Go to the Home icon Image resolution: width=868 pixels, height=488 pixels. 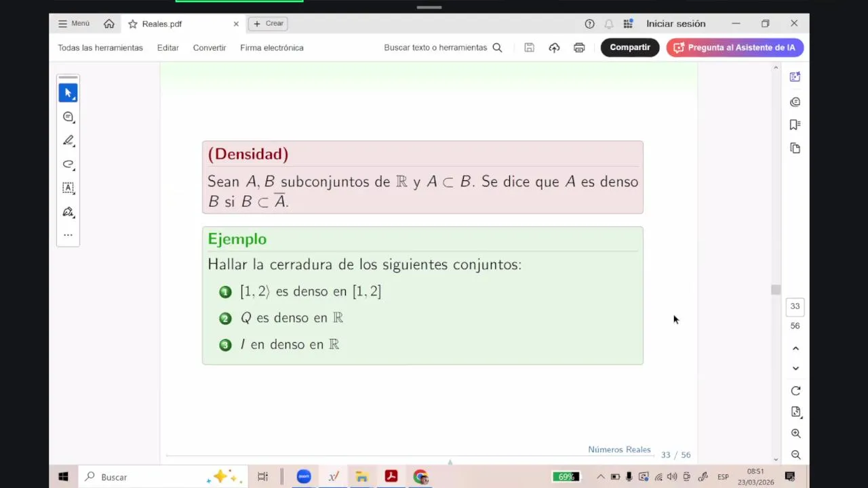(x=109, y=24)
